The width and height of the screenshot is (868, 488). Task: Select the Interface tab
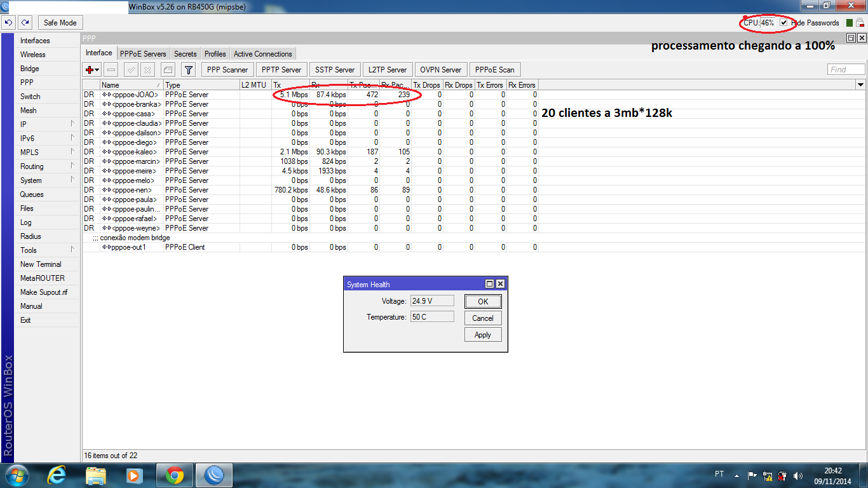click(99, 53)
